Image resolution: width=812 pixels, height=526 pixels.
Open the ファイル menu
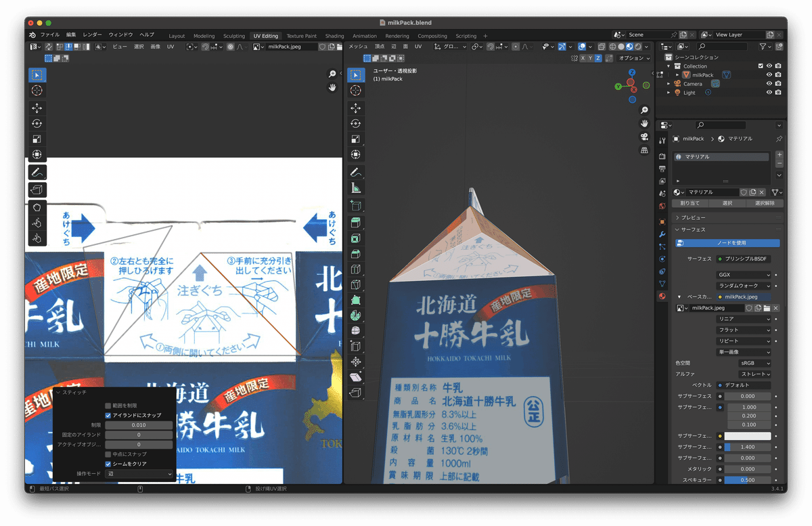(x=49, y=35)
